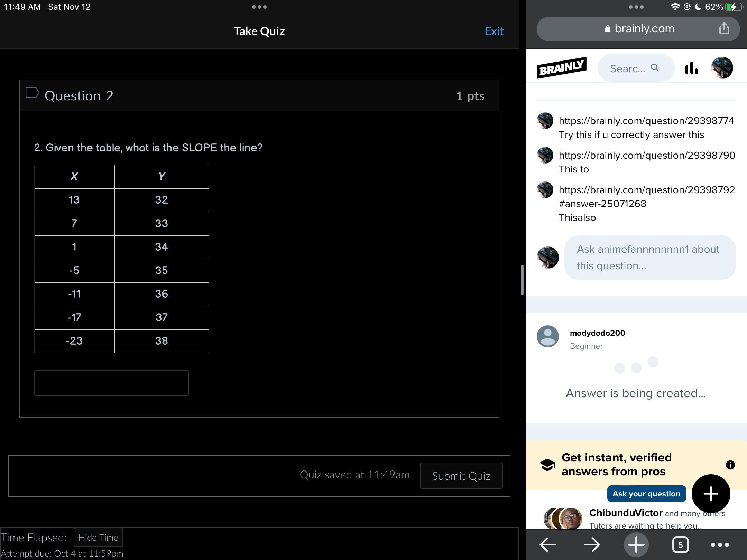Screen dimensions: 747x560
Task: Open a new tab with the plus button
Action: (636, 545)
